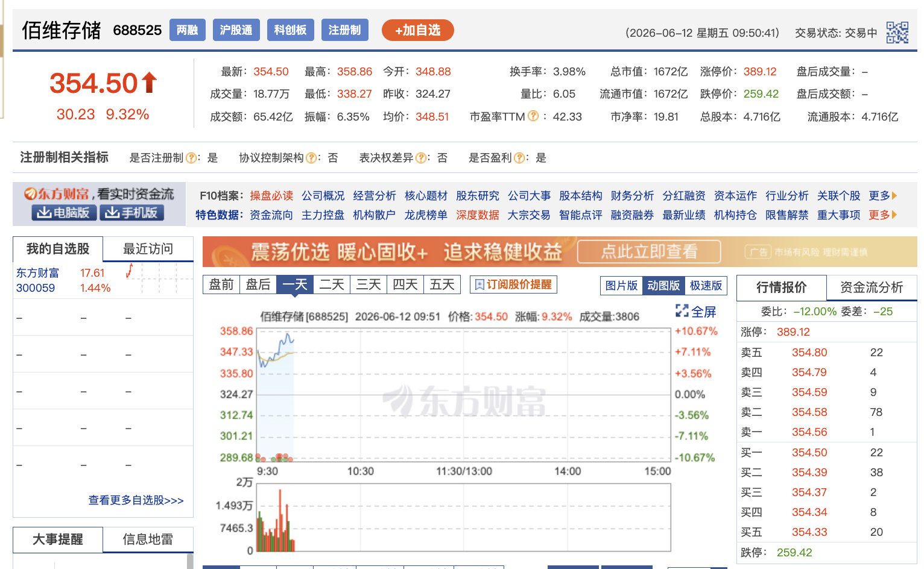Open the 重大事项 link

tap(839, 215)
